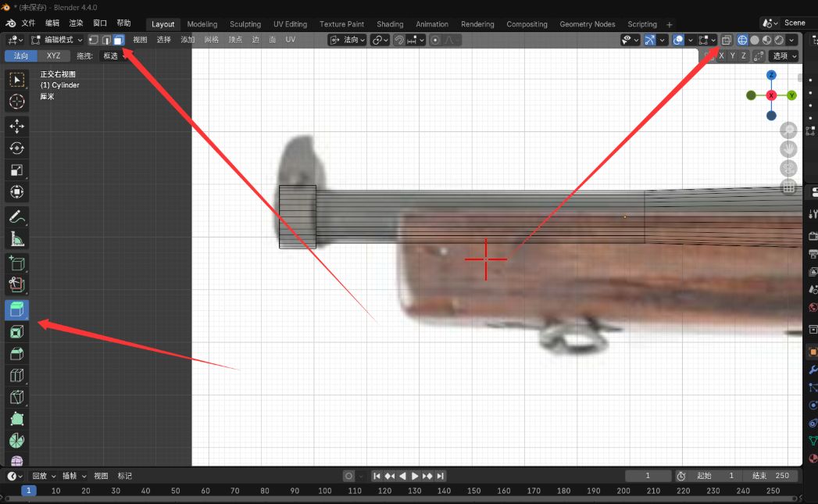Pick the Extrude Region tool
This screenshot has width=818, height=504.
(x=16, y=310)
